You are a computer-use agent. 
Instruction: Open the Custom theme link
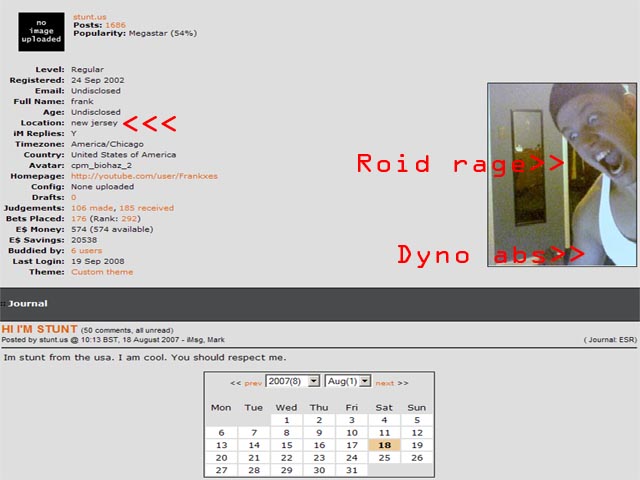(x=101, y=272)
